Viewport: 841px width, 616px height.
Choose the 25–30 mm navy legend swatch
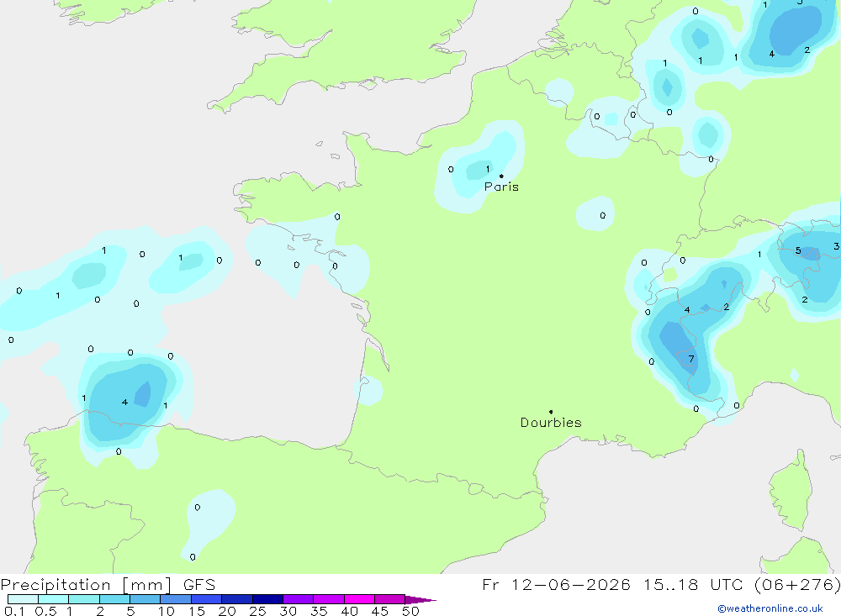pyautogui.click(x=267, y=599)
